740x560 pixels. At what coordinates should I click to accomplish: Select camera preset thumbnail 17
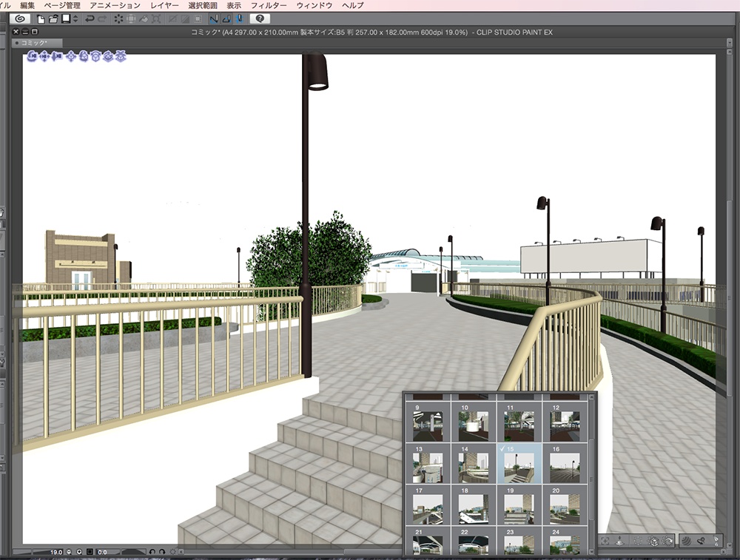coord(428,505)
